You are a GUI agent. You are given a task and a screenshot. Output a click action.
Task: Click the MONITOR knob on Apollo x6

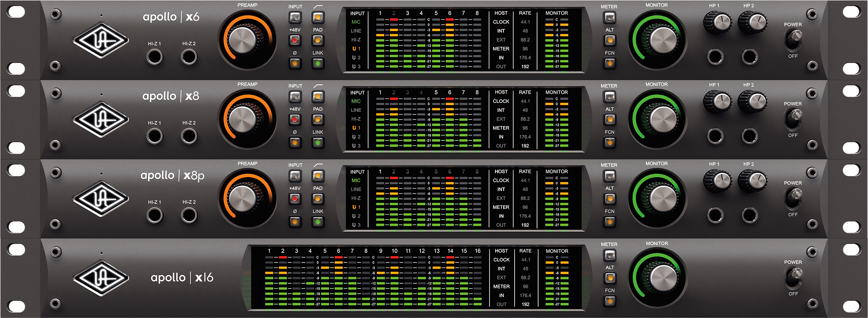tap(664, 40)
